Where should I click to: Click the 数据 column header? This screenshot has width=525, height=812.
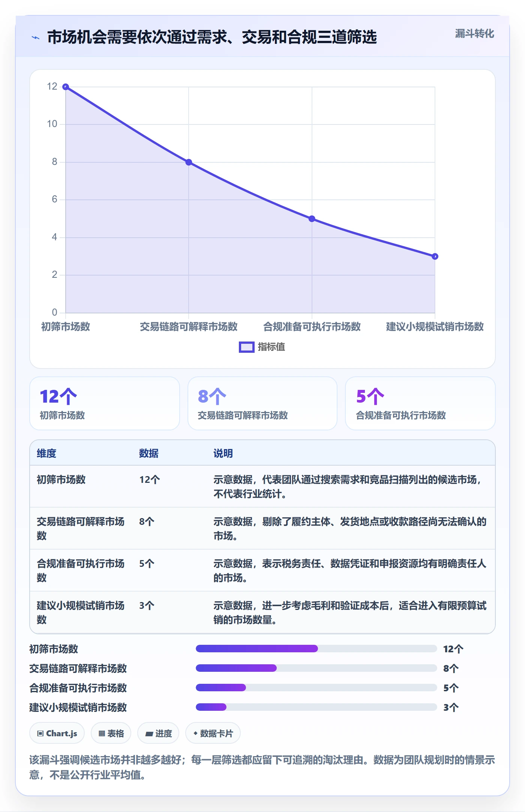(149, 453)
